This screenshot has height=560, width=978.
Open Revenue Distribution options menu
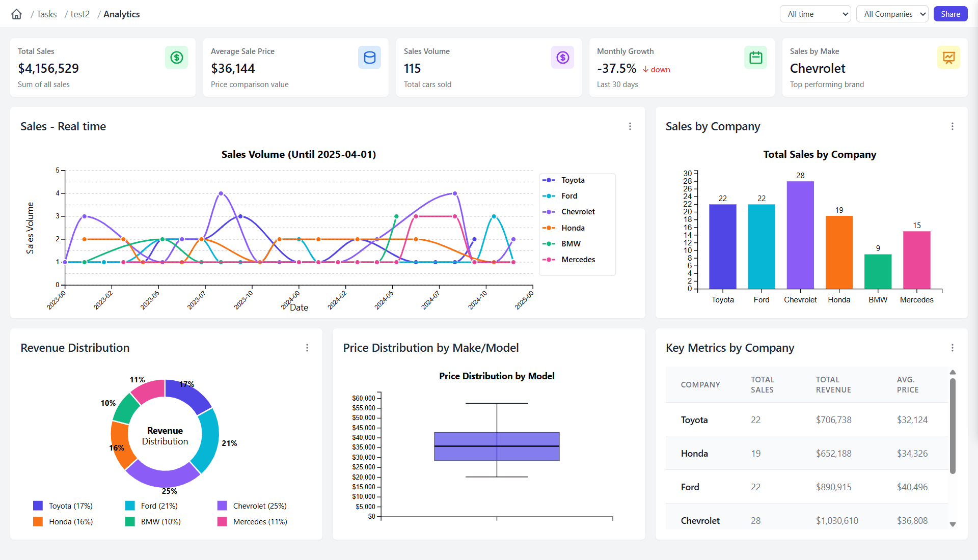coord(307,348)
